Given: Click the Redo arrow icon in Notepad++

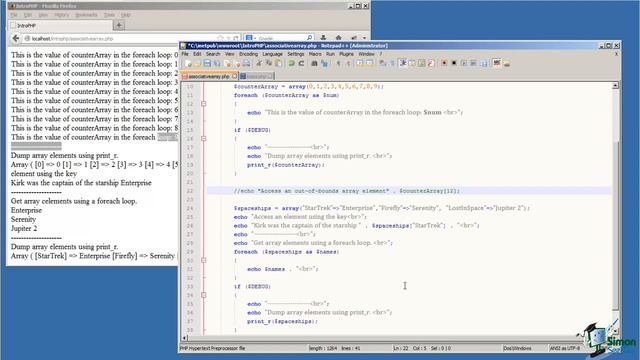Looking at the screenshot, I should point(301,63).
